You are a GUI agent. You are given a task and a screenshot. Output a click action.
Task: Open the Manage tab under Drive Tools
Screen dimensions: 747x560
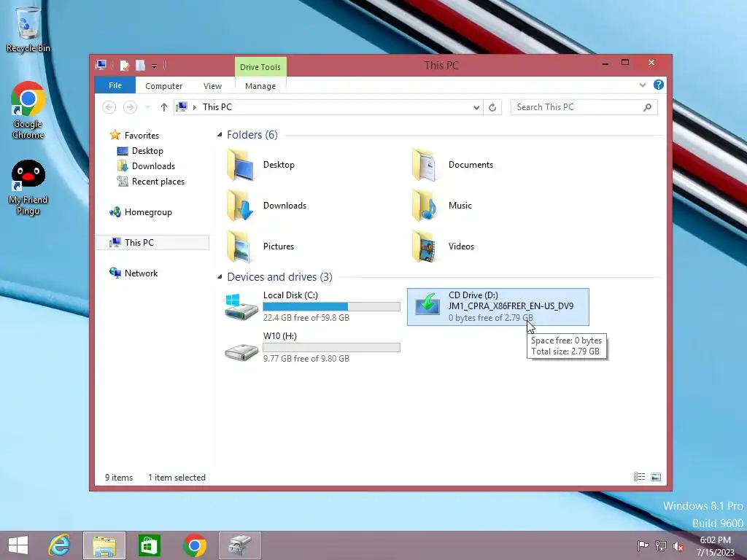[x=260, y=86]
